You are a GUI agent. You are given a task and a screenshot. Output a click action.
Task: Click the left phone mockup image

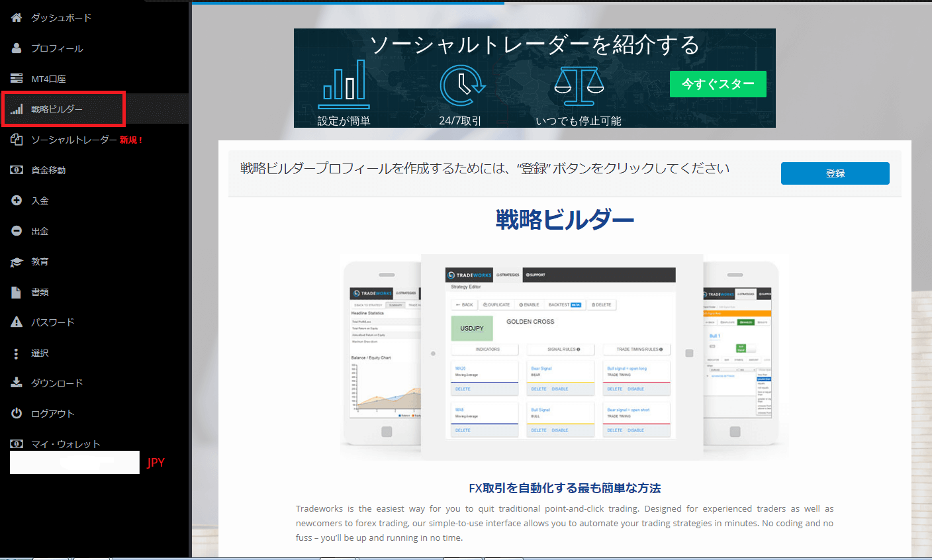pos(382,353)
